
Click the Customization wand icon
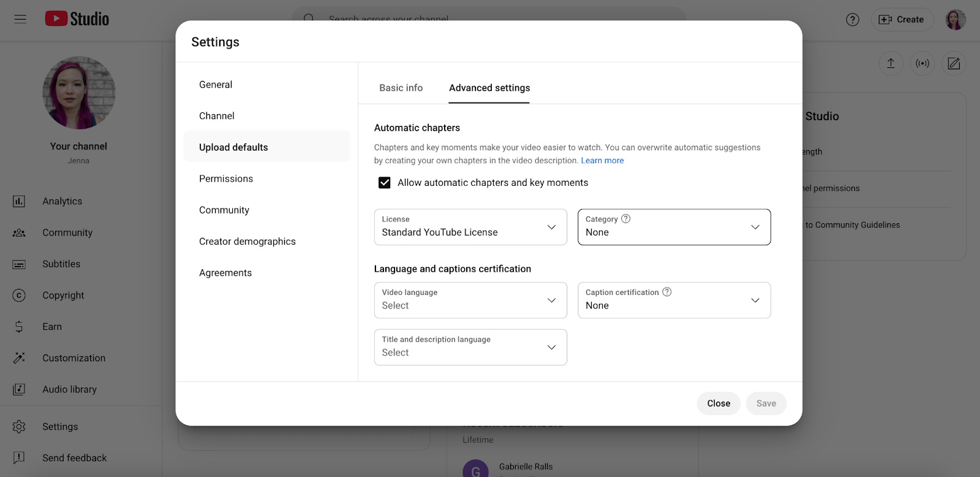19,358
